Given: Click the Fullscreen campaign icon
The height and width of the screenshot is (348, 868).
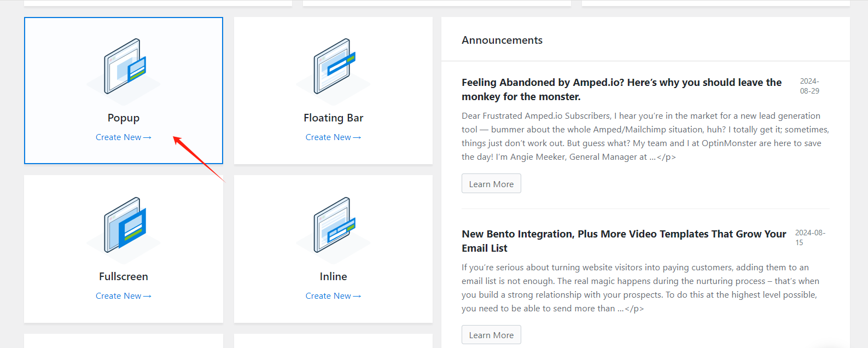Looking at the screenshot, I should point(124,225).
